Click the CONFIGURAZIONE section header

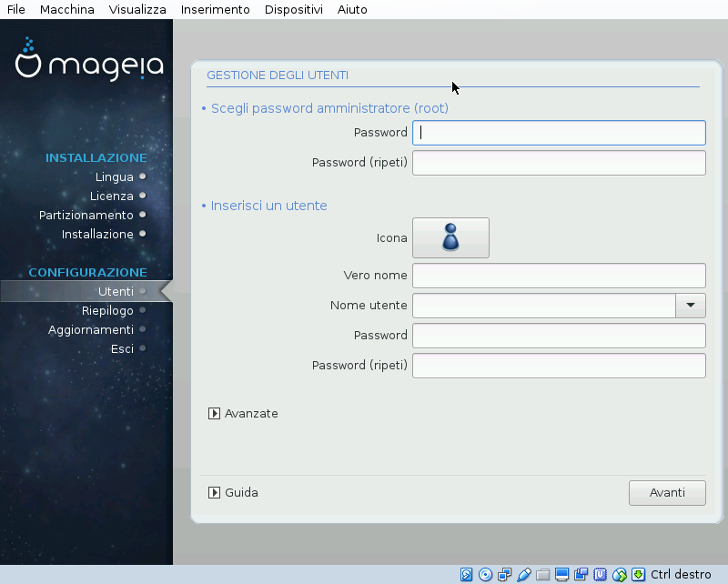click(x=87, y=273)
